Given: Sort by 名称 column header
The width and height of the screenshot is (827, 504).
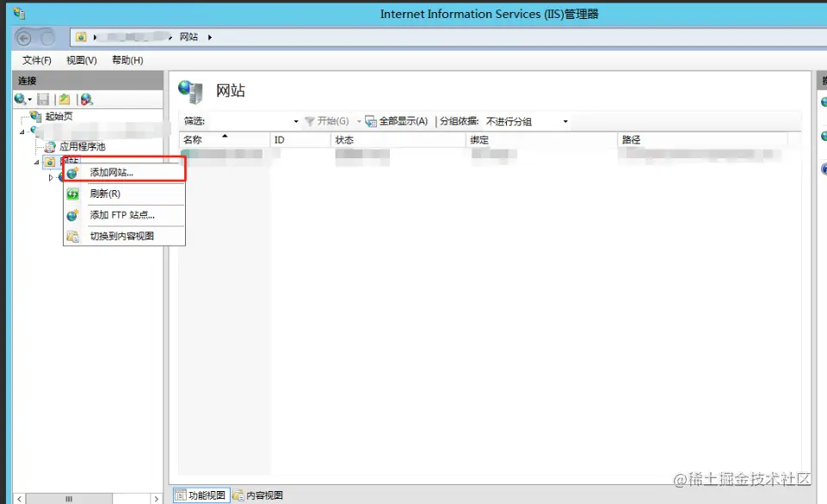Looking at the screenshot, I should [x=224, y=139].
